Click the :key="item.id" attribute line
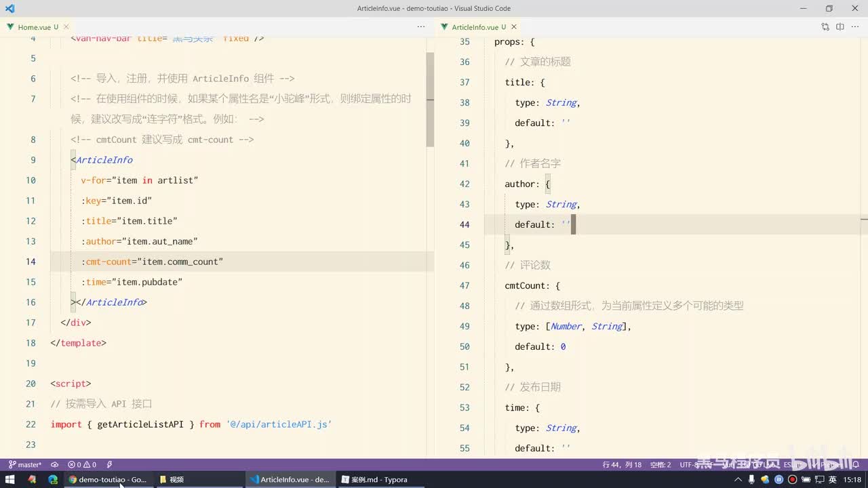This screenshot has width=868, height=488. (117, 201)
